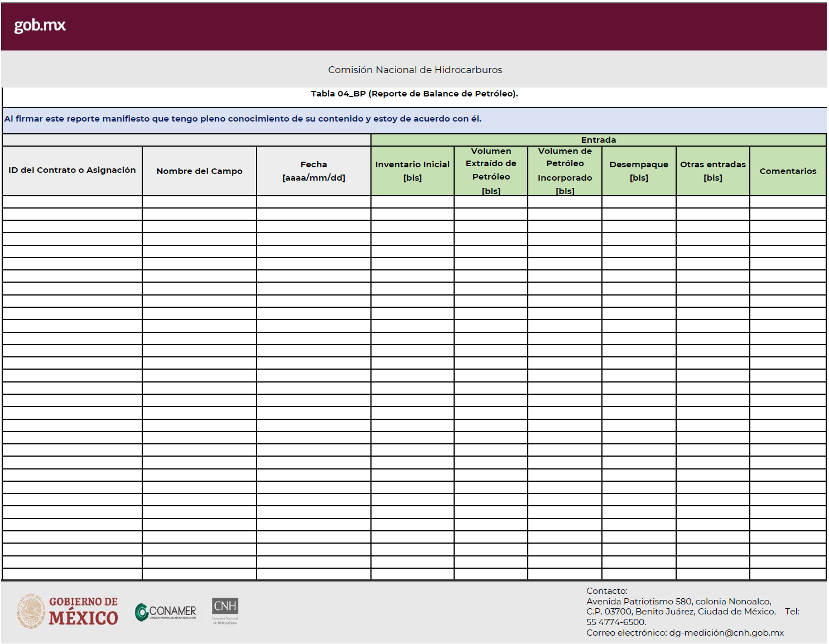Image resolution: width=829 pixels, height=644 pixels.
Task: Click first empty cell under Nombre del Campo
Action: coord(199,202)
